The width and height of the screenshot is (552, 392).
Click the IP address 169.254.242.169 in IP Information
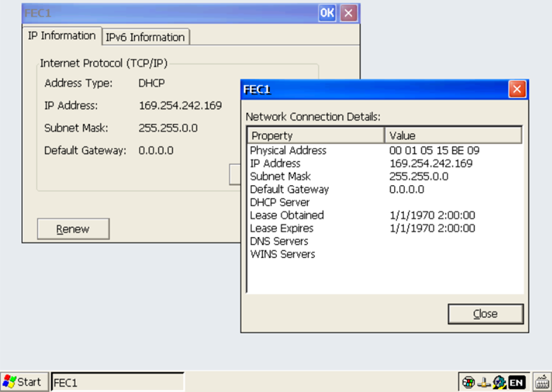[x=180, y=106]
